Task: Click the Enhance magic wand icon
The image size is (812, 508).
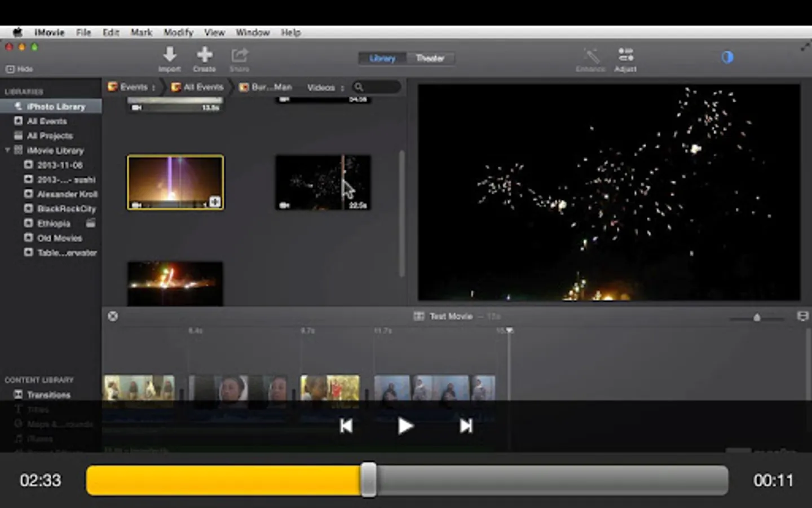Action: tap(591, 55)
